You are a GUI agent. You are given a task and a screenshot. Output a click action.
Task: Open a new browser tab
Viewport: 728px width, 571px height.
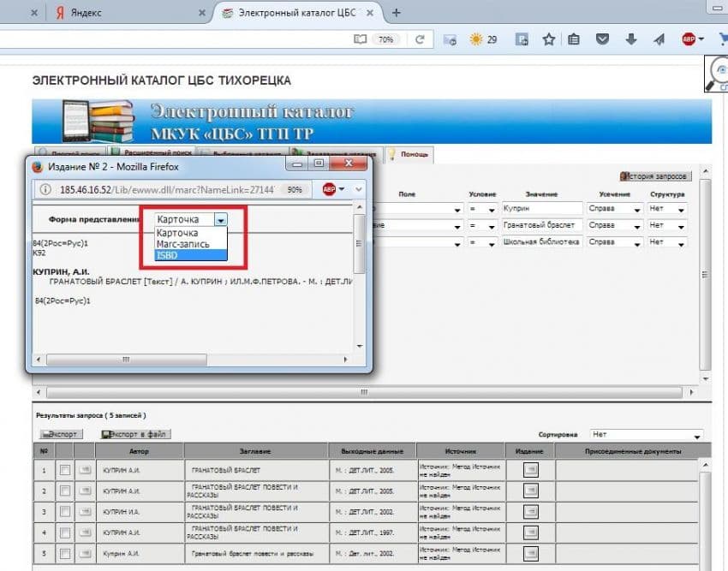pos(396,13)
